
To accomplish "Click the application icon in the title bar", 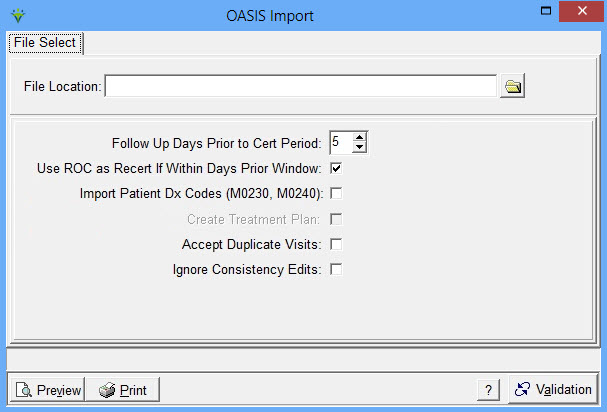I will coord(17,16).
